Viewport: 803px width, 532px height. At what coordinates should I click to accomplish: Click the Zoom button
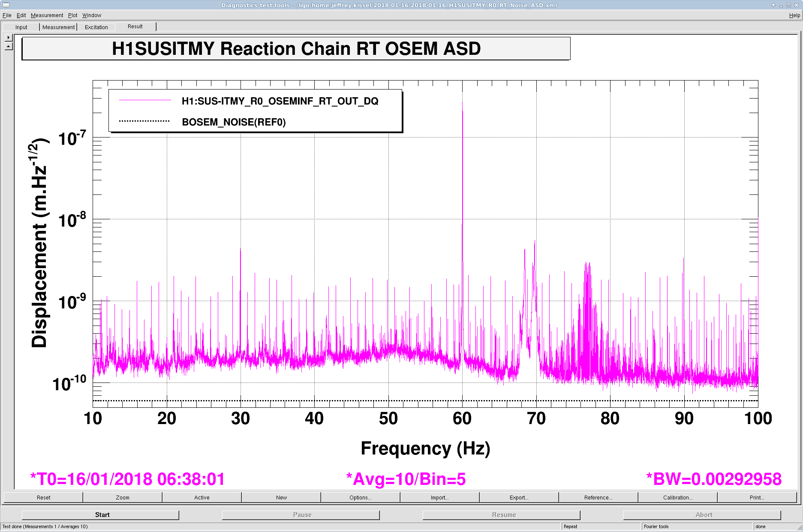click(123, 498)
